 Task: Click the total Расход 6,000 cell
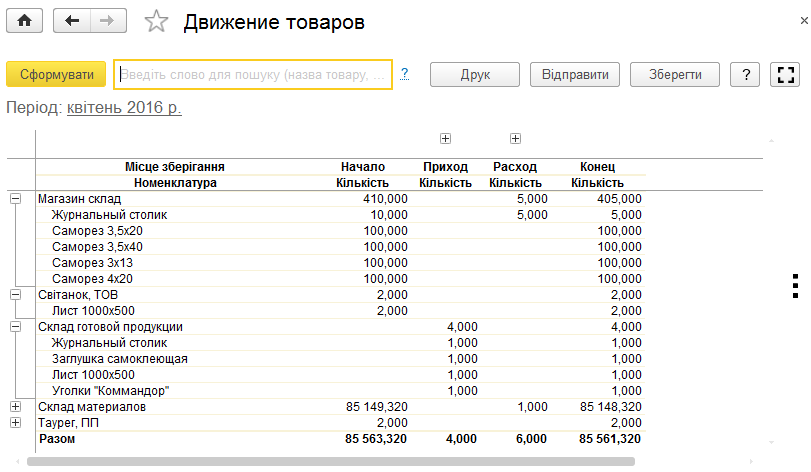click(x=531, y=439)
